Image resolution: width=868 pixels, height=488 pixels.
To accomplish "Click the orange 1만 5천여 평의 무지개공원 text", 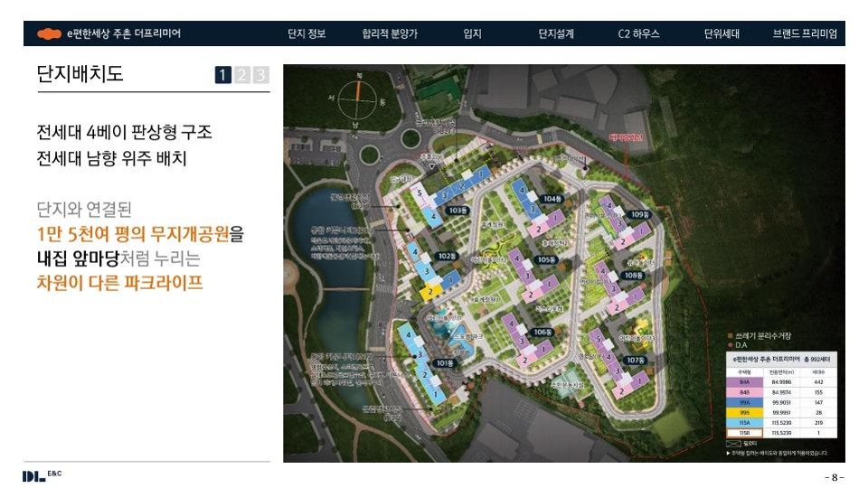I will point(133,235).
